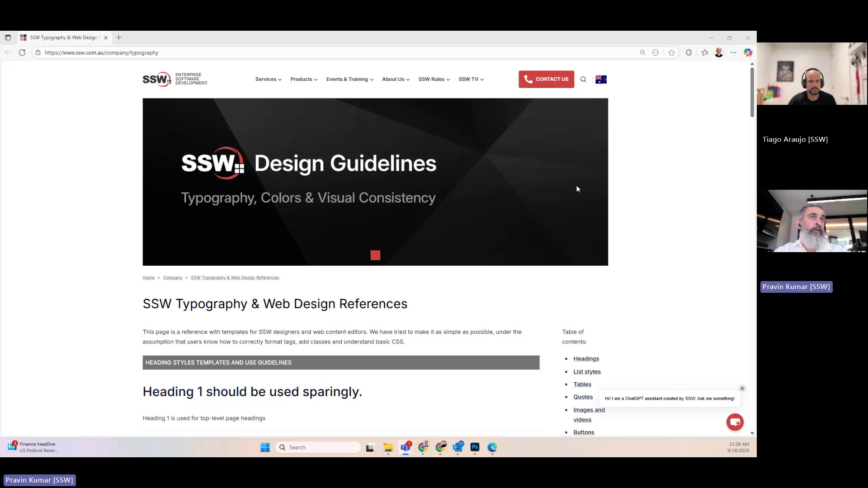Open the tab actions menu icon
Screen dimensions: 868x488
coord(8,38)
